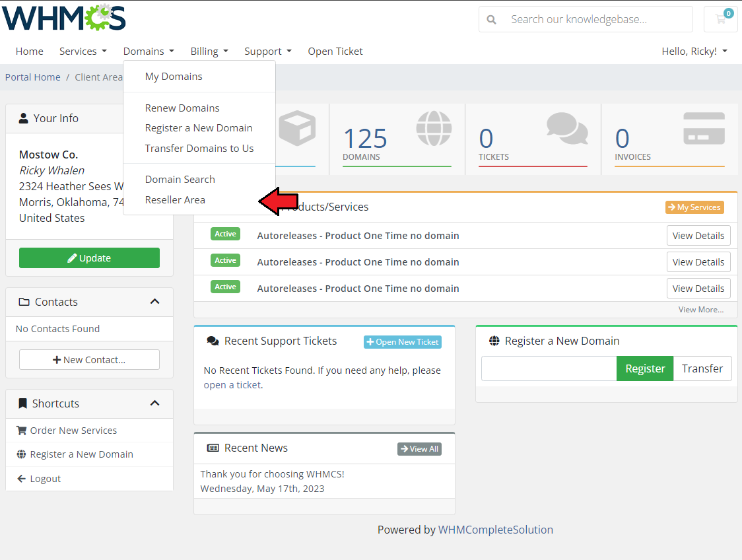Open the Support dropdown menu
The height and width of the screenshot is (560, 742).
click(x=268, y=51)
